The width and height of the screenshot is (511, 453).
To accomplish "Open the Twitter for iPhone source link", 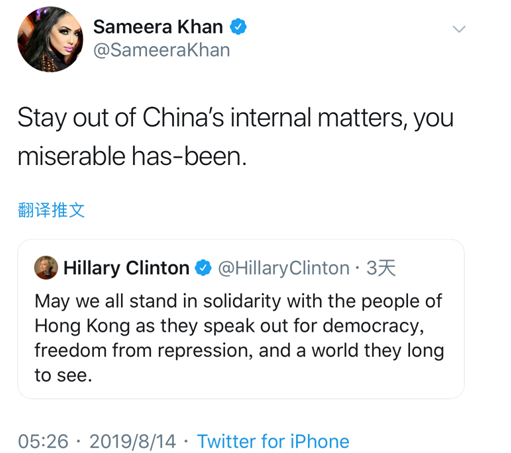I will click(x=273, y=441).
